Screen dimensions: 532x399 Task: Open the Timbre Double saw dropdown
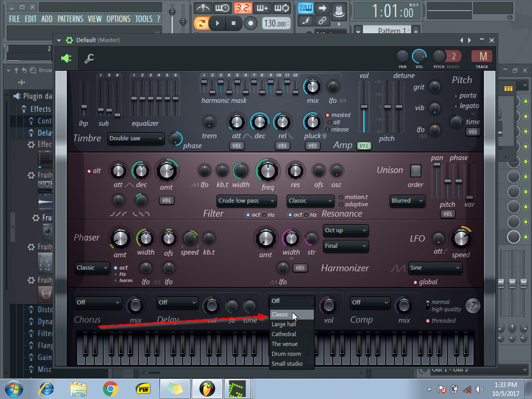point(136,139)
